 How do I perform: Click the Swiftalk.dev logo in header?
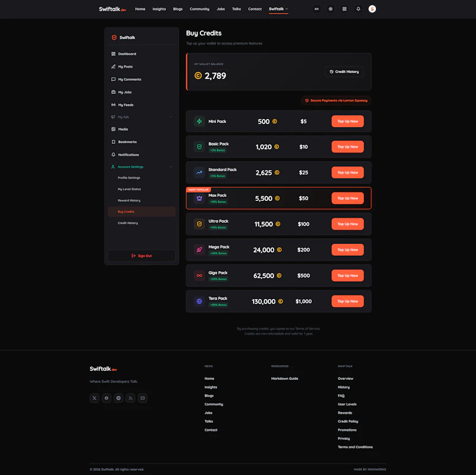click(x=112, y=9)
